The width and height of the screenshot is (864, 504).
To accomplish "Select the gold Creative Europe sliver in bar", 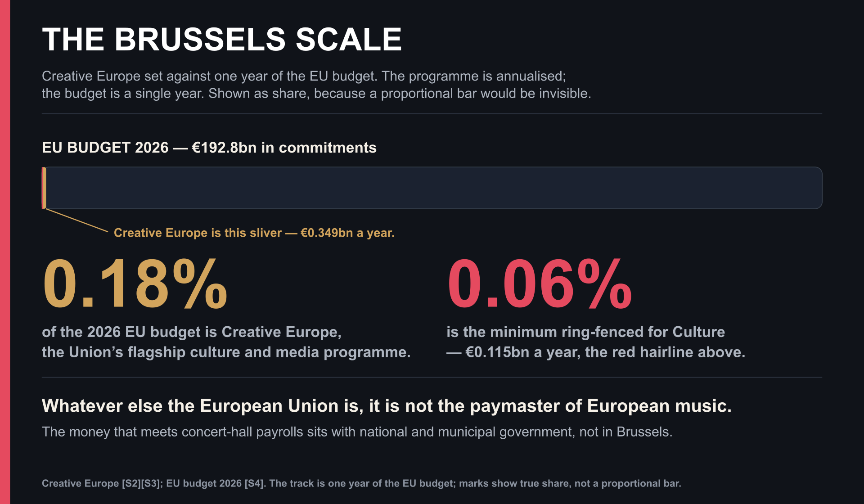I will click(x=44, y=188).
